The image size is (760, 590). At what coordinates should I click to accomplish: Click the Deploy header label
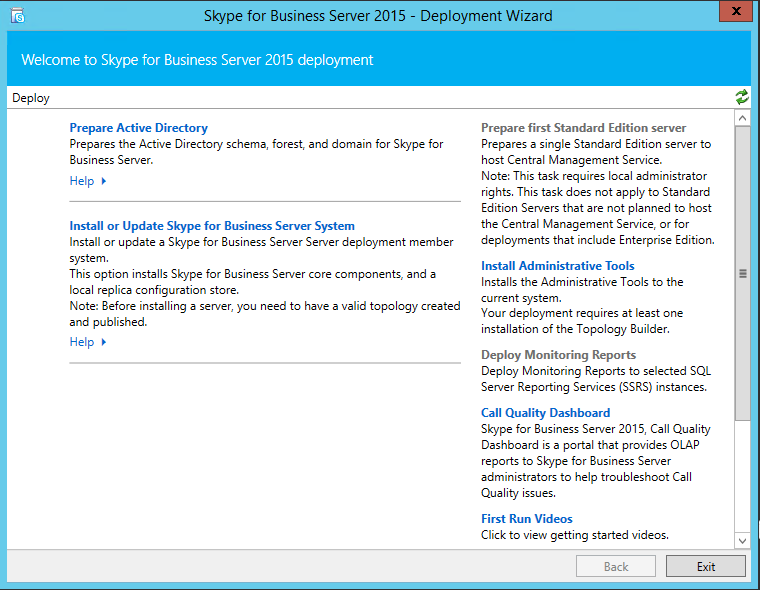pos(31,98)
